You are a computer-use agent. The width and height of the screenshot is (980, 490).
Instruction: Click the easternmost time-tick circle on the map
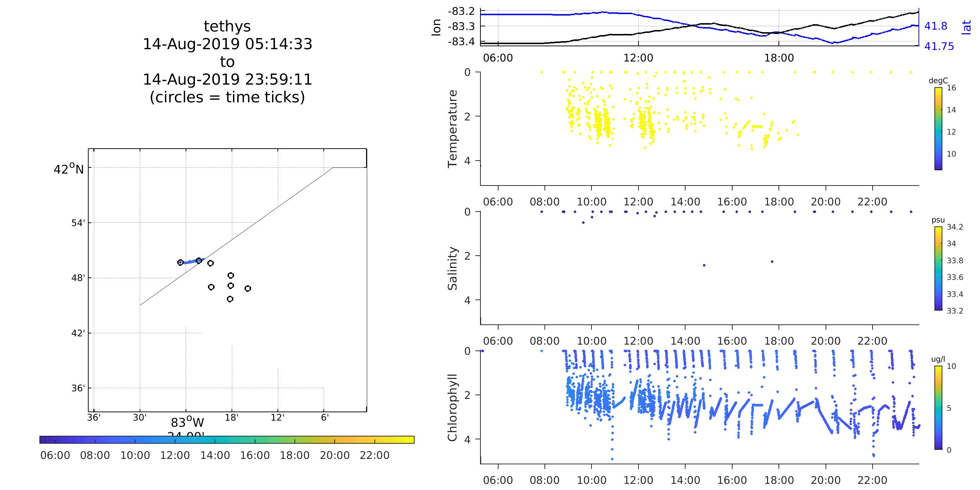(x=248, y=288)
